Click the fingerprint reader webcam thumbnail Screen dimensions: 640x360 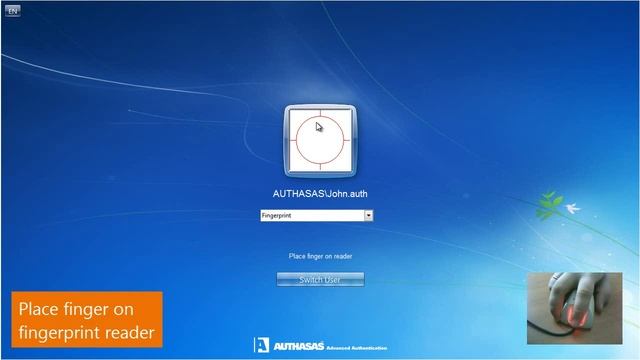pos(575,308)
